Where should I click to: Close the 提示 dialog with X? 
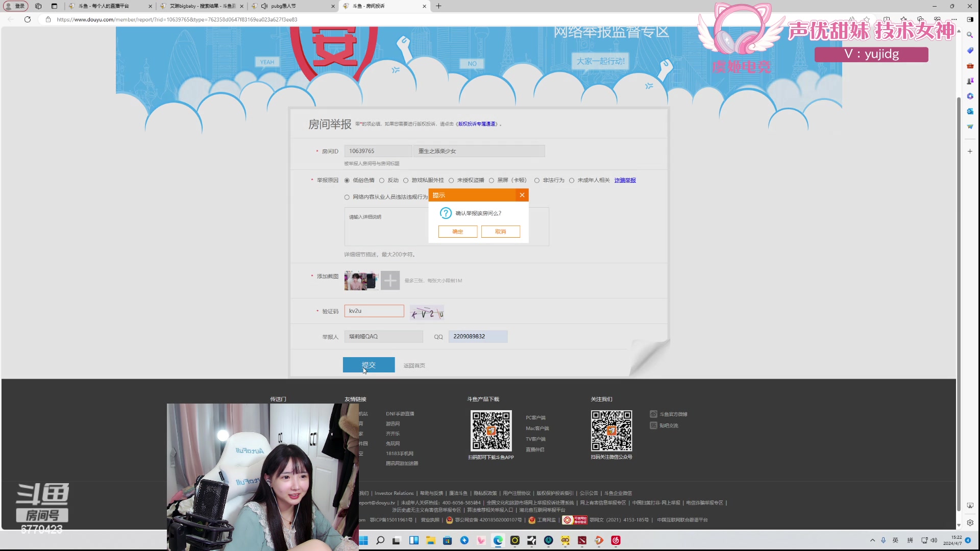click(522, 195)
